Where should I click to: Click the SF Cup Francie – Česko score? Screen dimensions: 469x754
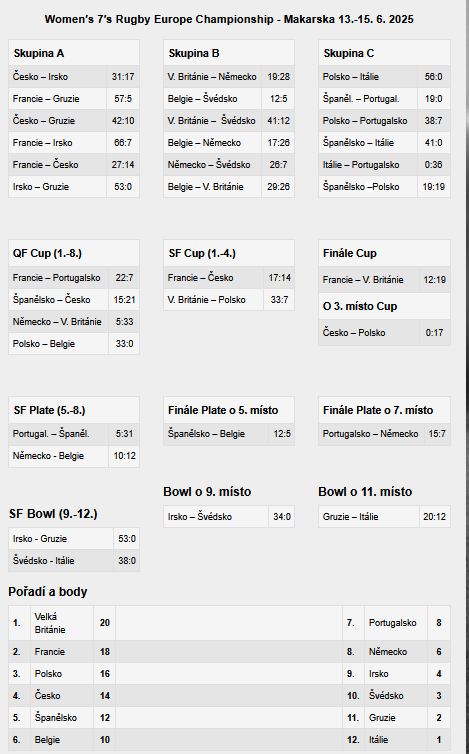coord(279,277)
